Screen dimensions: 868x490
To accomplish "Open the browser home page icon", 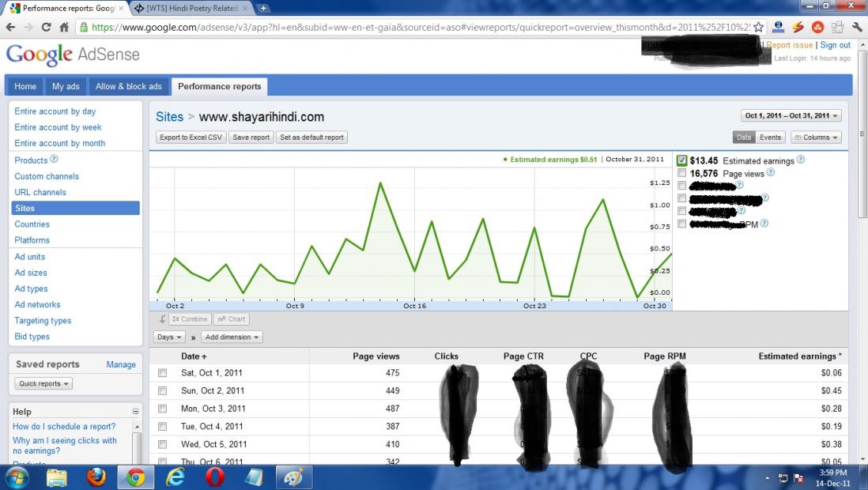I will point(64,27).
